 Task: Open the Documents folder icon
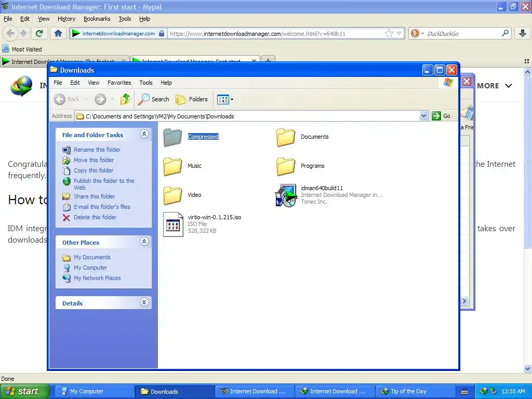pos(286,137)
